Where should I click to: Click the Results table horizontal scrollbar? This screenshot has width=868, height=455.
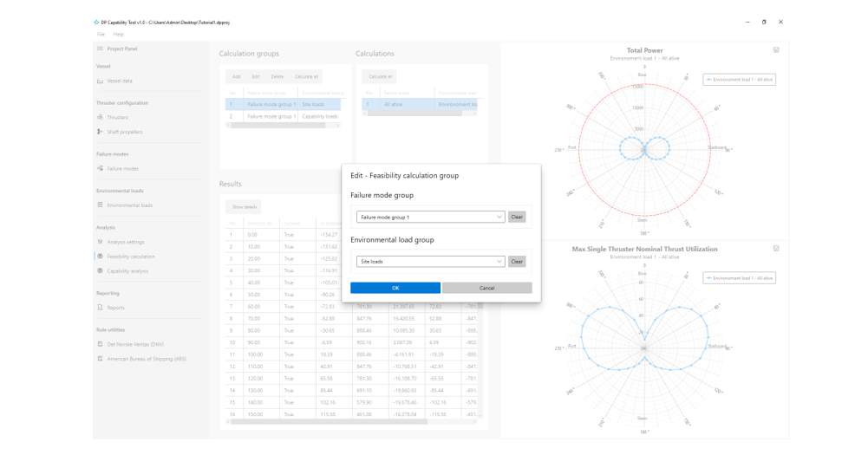point(330,422)
